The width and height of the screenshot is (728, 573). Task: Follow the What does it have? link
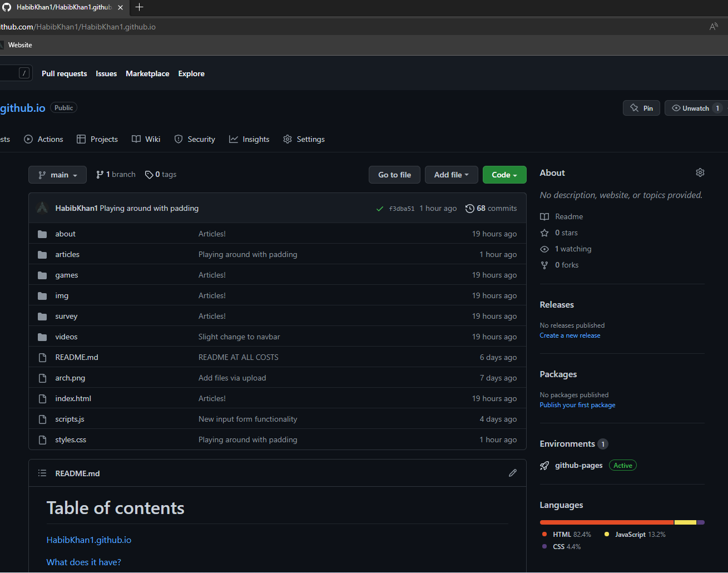84,562
